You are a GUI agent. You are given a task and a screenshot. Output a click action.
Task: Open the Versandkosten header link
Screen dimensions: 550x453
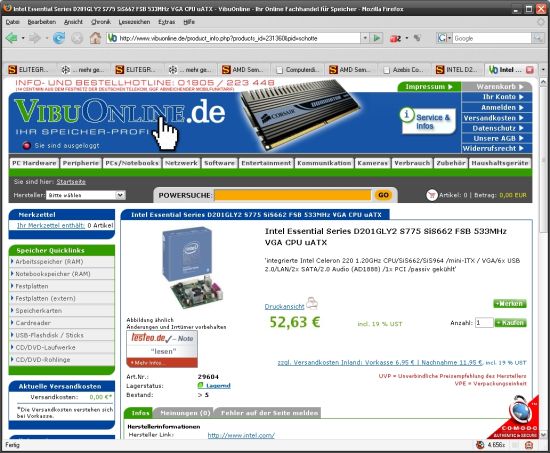[x=494, y=118]
